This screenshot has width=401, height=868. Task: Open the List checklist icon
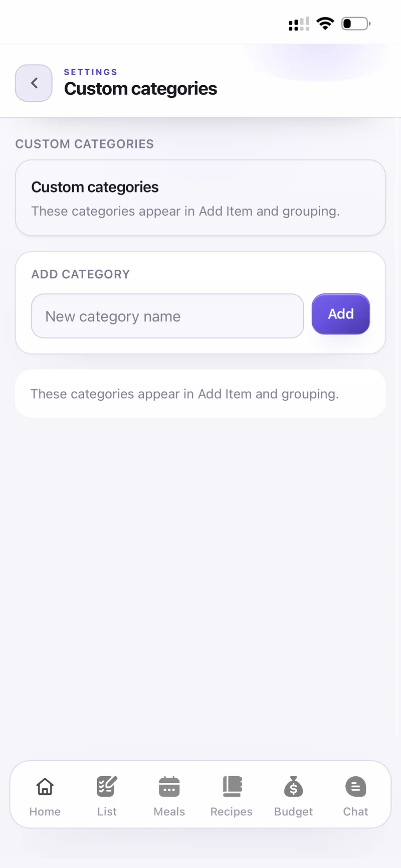point(107,786)
